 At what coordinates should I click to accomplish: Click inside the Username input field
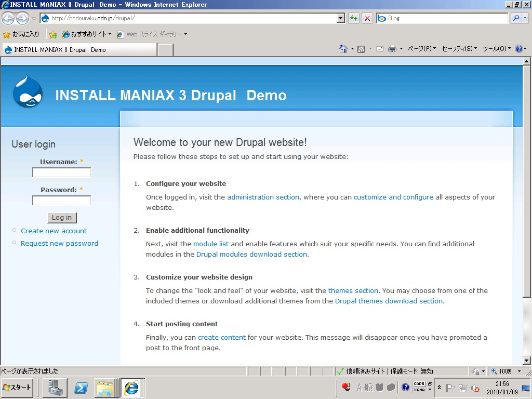pyautogui.click(x=61, y=171)
